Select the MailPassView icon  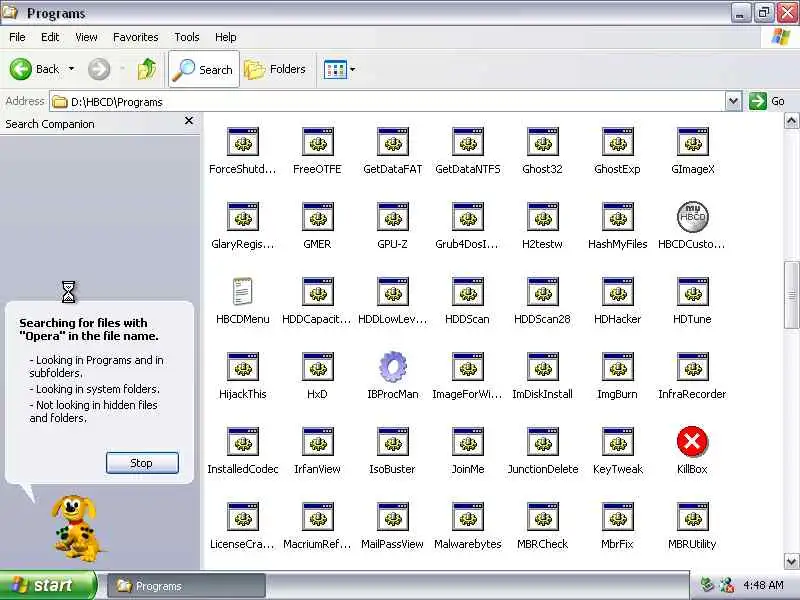click(x=393, y=516)
